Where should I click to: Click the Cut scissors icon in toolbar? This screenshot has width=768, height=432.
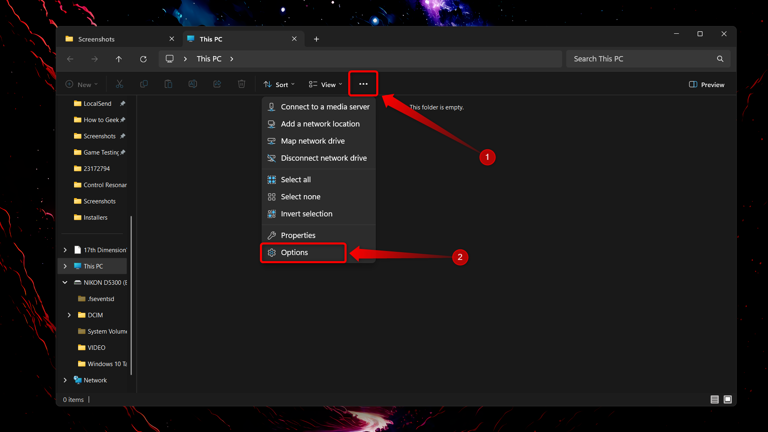(x=120, y=84)
